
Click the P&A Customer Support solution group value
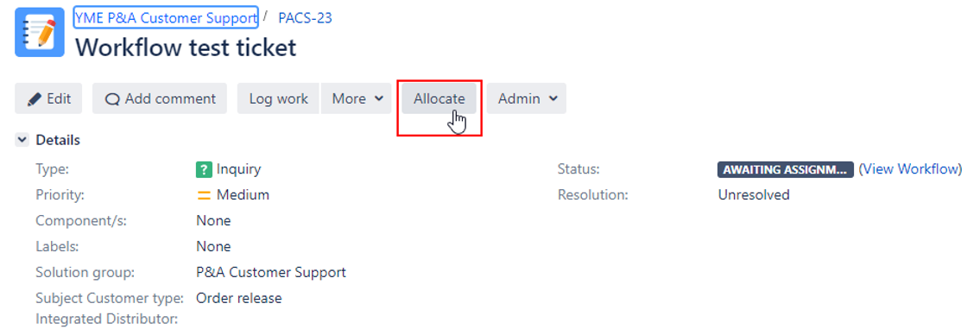pyautogui.click(x=271, y=273)
